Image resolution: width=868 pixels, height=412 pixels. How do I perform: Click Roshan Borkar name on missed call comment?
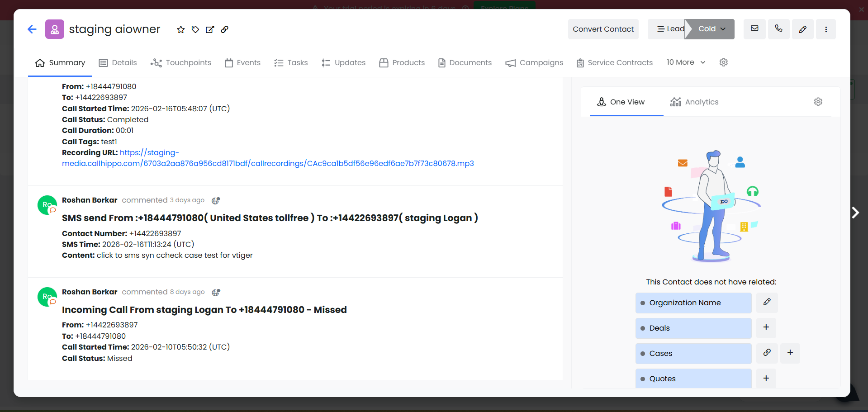click(90, 292)
